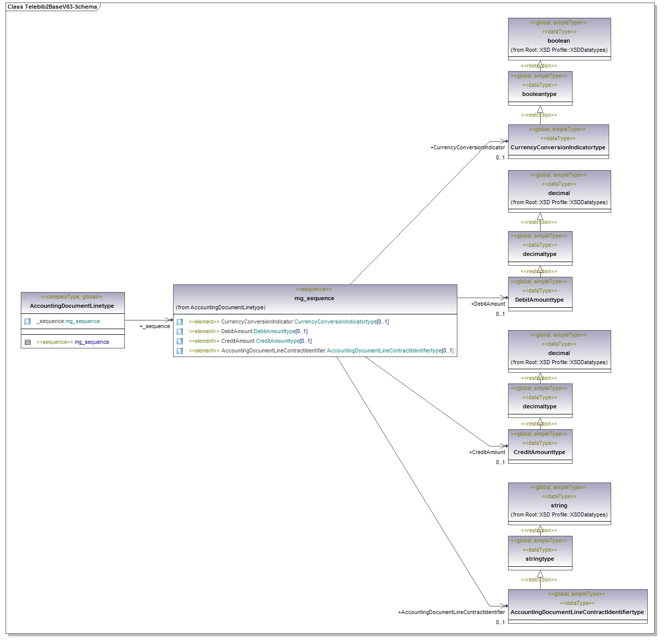The image size is (668, 644).
Task: Click the DebitAmounttype class box
Action: (x=540, y=295)
